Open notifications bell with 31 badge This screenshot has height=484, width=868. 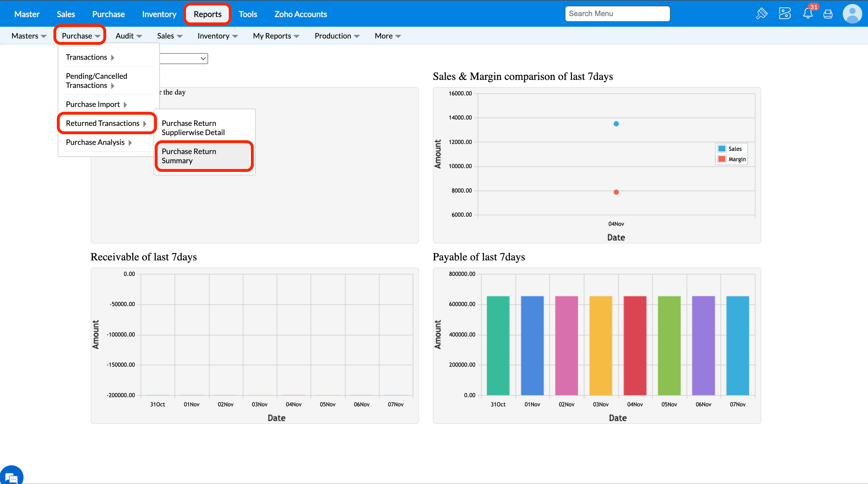click(x=808, y=14)
